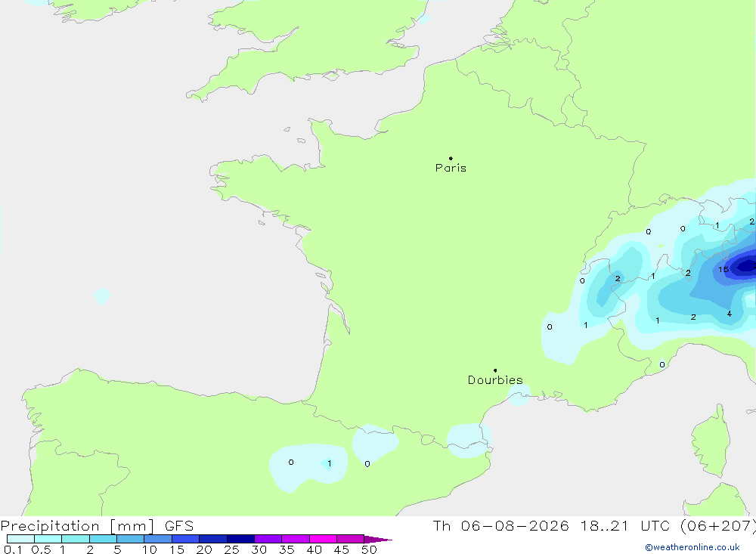The height and width of the screenshot is (554, 756).
Task: Pick the 30–35 mm purple legend box
Action: 268,539
